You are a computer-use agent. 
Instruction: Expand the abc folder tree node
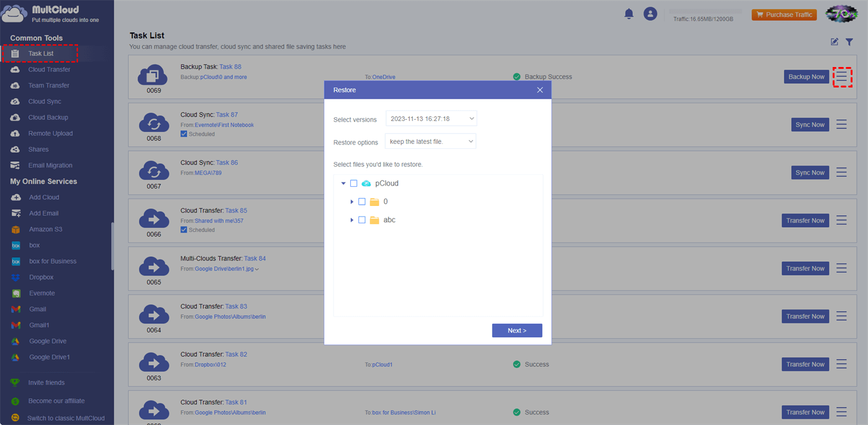tap(352, 220)
